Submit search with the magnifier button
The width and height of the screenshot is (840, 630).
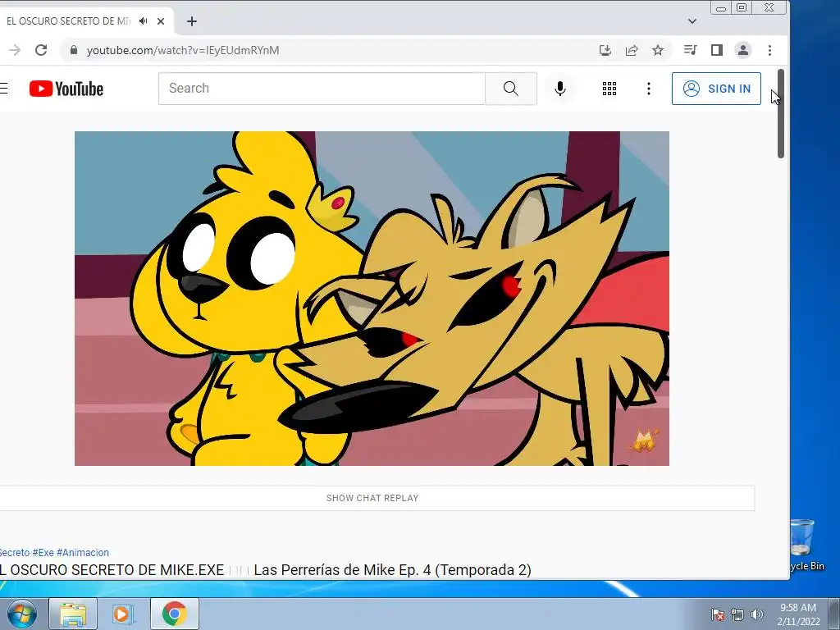[511, 89]
